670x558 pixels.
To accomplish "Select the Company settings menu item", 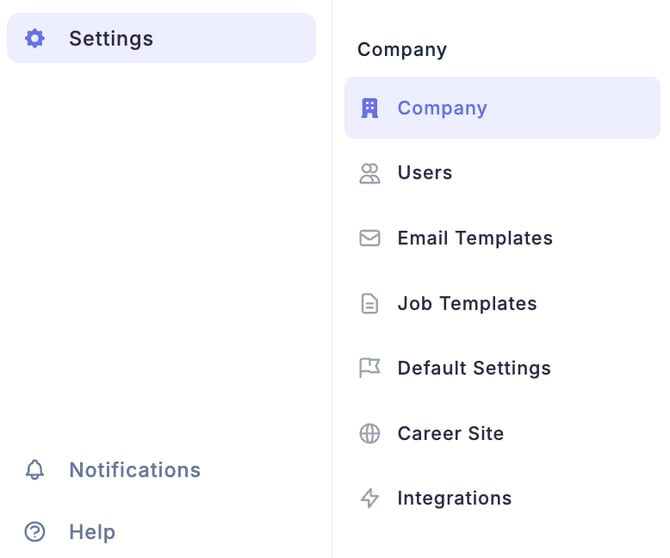I will 442,108.
